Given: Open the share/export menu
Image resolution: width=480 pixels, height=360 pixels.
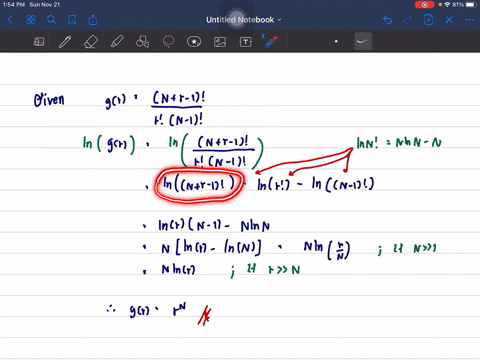Looking at the screenshot, I should [x=93, y=20].
